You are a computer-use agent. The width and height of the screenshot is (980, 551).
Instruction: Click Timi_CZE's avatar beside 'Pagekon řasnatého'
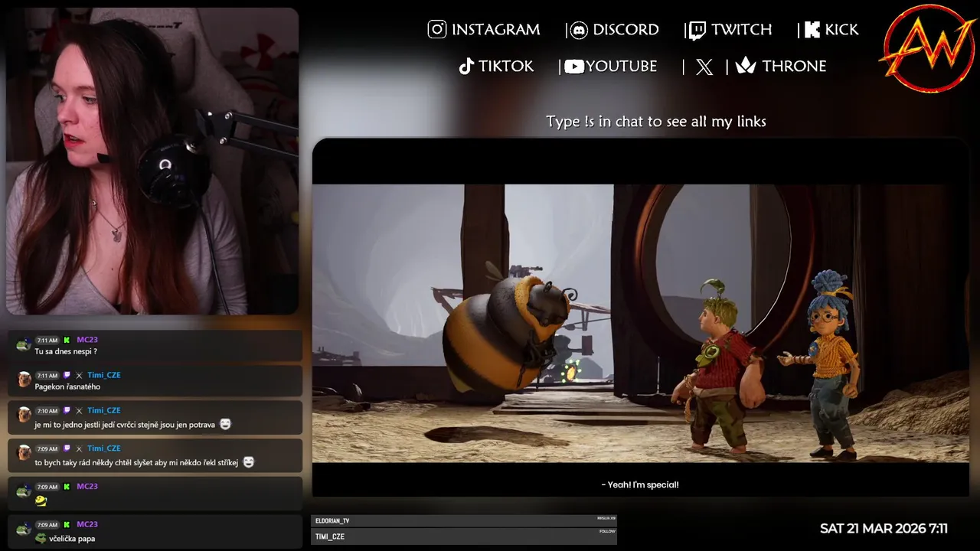pyautogui.click(x=24, y=380)
